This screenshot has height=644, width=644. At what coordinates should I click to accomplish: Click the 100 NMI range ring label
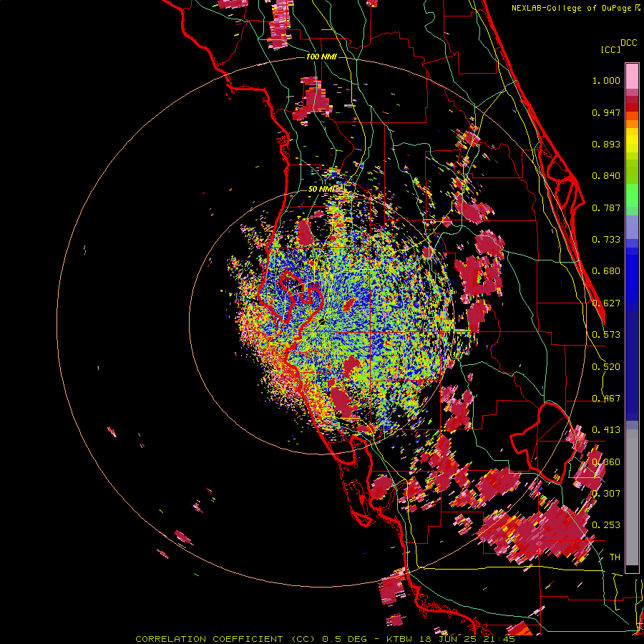point(321,57)
